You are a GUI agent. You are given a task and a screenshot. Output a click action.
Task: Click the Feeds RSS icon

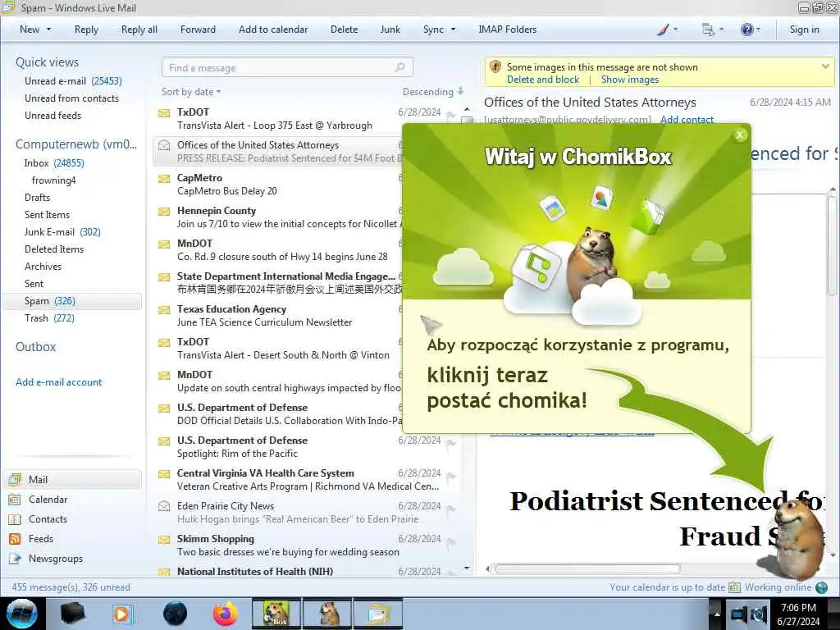[x=15, y=539]
